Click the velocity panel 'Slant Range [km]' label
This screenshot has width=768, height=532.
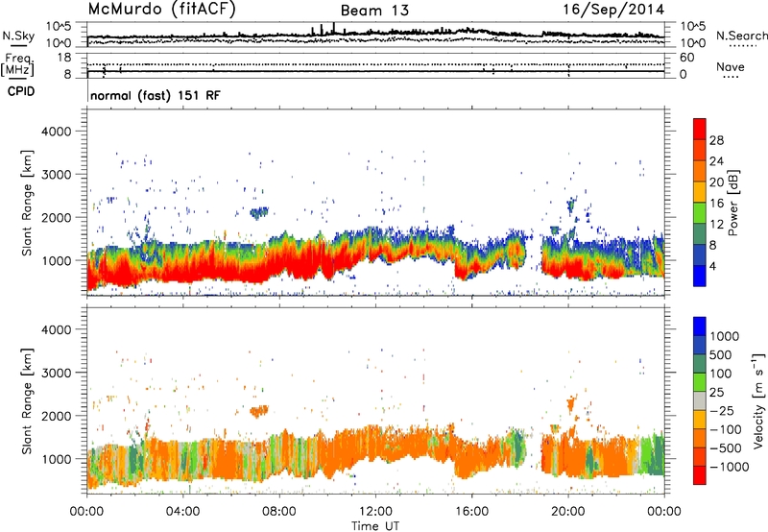pyautogui.click(x=27, y=401)
